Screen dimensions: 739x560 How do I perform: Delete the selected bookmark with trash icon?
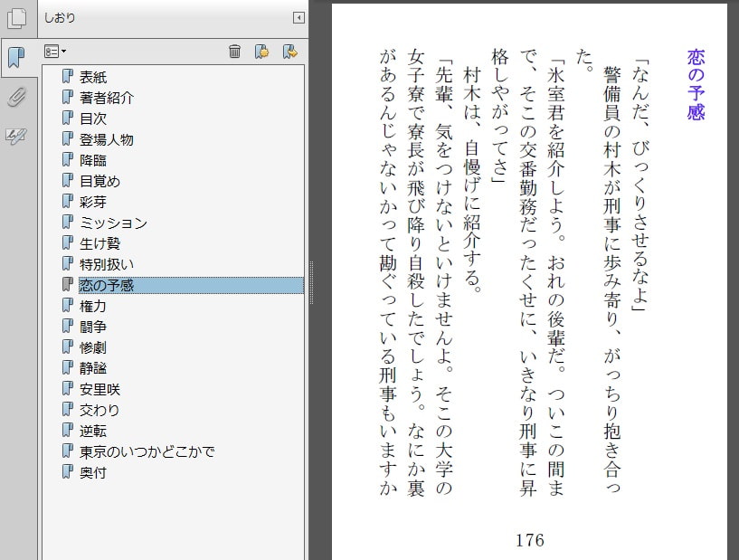click(x=234, y=52)
